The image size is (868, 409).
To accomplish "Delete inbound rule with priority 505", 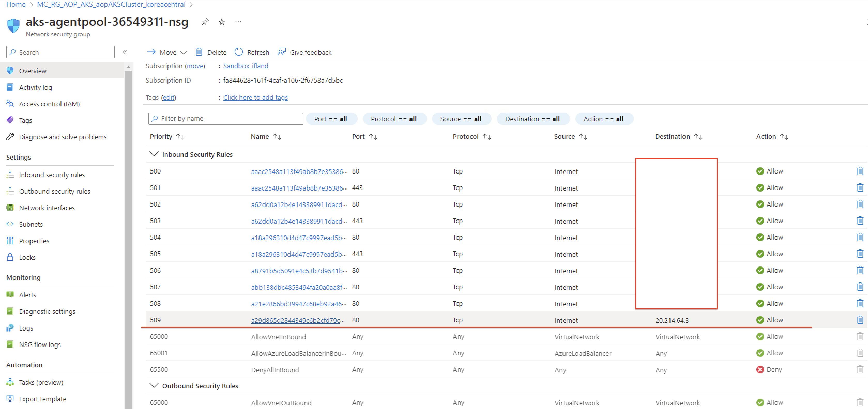I will click(860, 254).
